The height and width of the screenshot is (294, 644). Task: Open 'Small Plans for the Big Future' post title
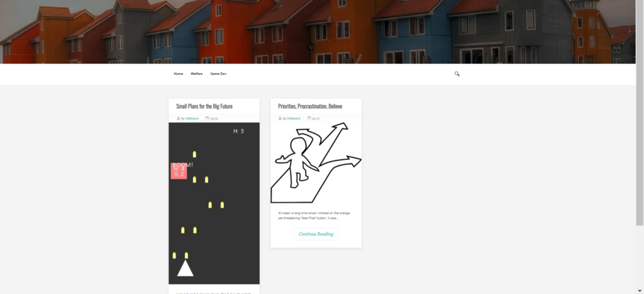(204, 106)
